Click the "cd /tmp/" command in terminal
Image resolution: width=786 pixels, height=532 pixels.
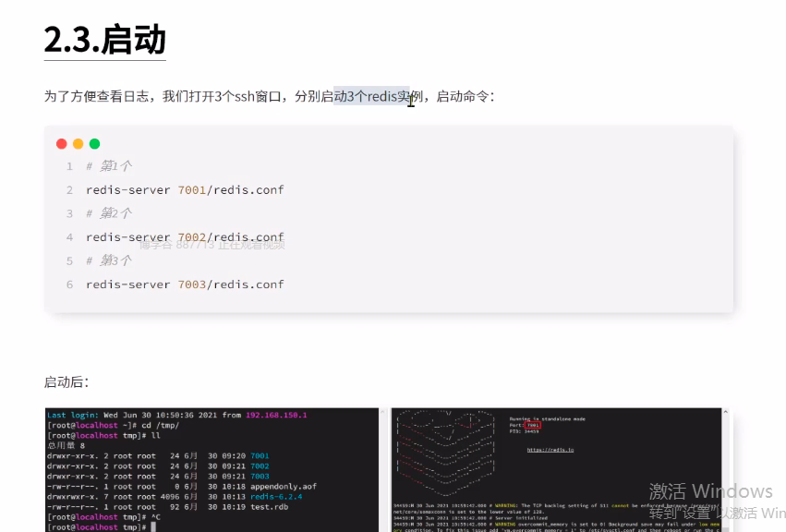(x=161, y=425)
